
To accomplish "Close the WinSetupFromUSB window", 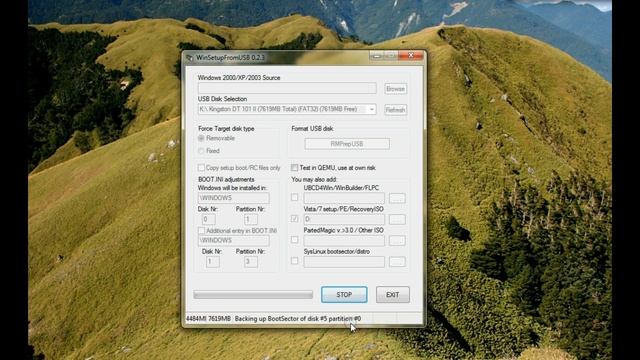I will pos(411,56).
